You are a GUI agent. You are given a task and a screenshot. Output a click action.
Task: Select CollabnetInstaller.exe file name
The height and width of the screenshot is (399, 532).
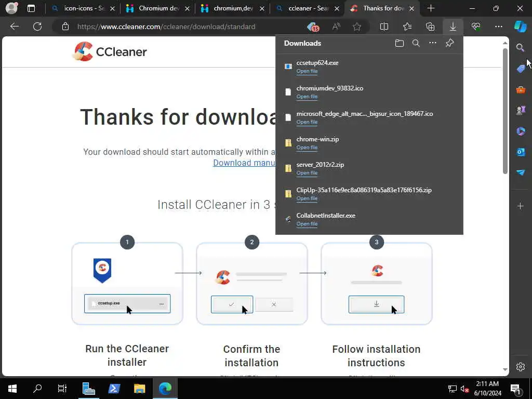(x=326, y=216)
